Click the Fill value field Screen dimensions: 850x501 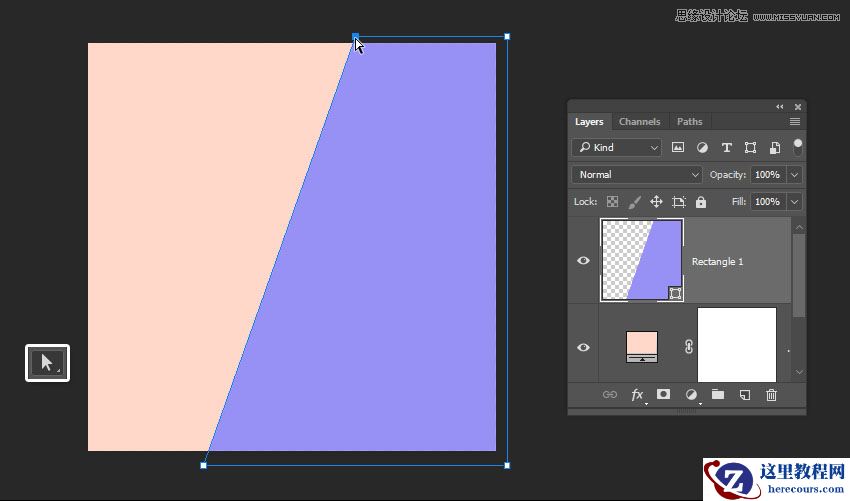point(768,202)
